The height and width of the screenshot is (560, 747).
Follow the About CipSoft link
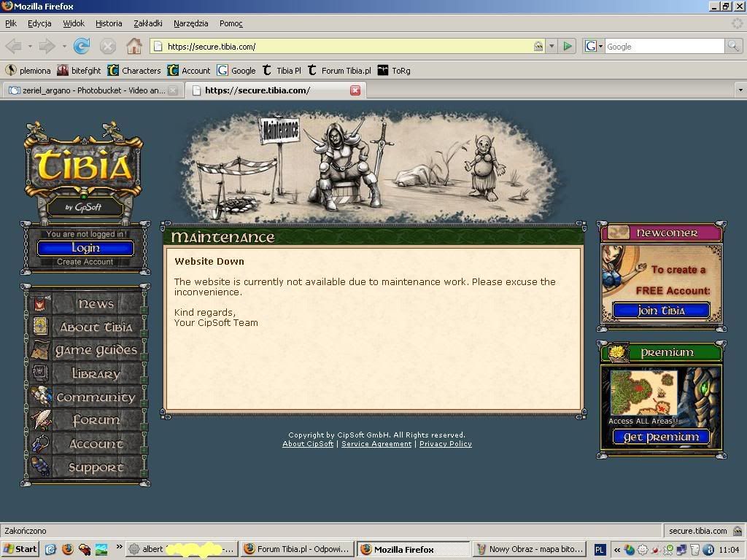click(308, 444)
